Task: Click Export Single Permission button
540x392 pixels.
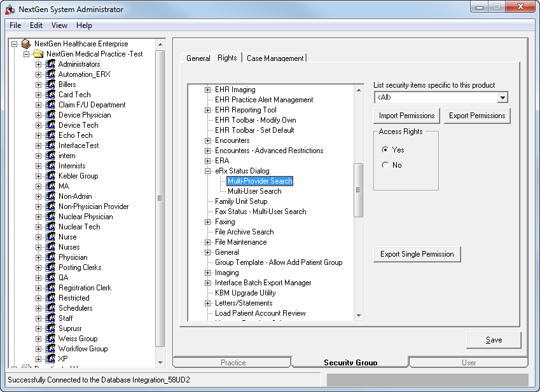Action: (417, 254)
